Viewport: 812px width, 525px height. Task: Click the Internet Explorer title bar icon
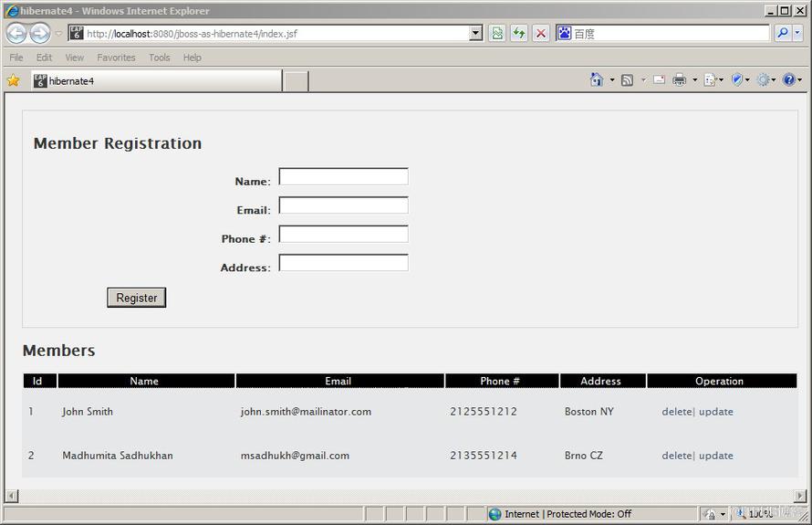tap(13, 10)
